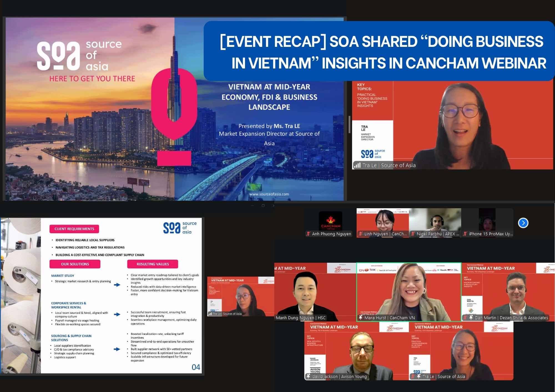555x392 pixels.
Task: Click 'HERE TO GET YOU THERE' tagline
Action: [92, 79]
